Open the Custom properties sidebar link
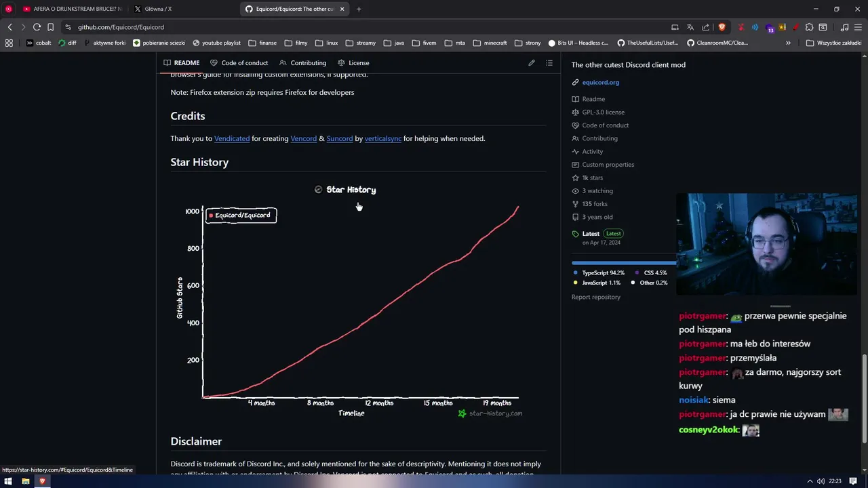Image resolution: width=868 pixels, height=488 pixels. point(603,165)
